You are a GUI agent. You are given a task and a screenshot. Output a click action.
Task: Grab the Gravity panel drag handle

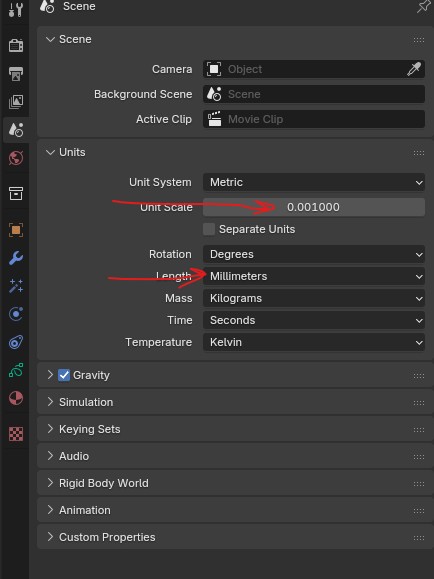pos(419,376)
